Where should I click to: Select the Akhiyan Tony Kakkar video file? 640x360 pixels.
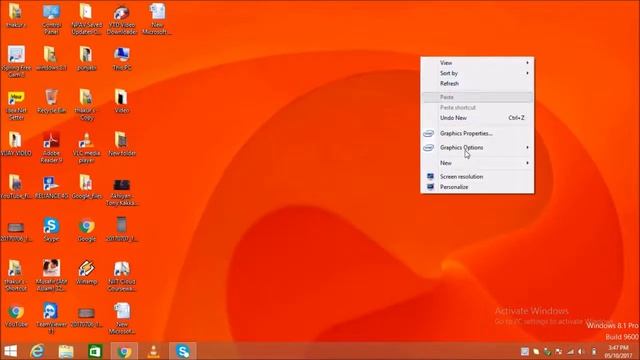point(122,191)
